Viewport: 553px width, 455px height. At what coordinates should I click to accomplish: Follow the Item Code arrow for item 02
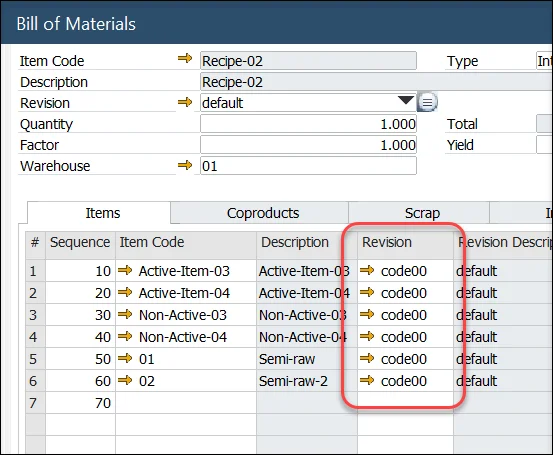coord(125,380)
